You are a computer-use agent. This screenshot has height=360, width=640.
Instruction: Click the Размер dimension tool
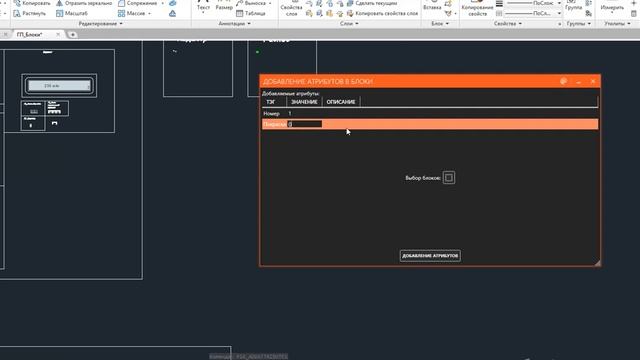click(x=224, y=6)
